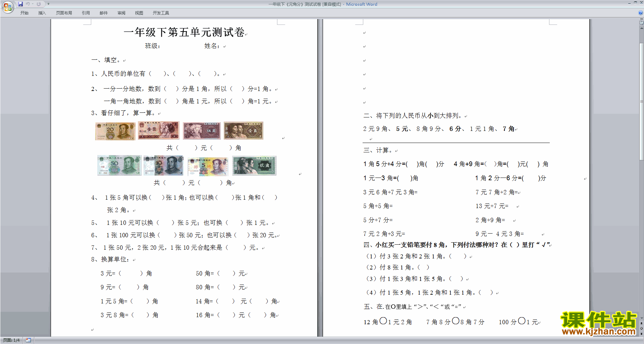This screenshot has height=344, width=644.
Task: Switch to the 引用 tab
Action: coord(86,13)
